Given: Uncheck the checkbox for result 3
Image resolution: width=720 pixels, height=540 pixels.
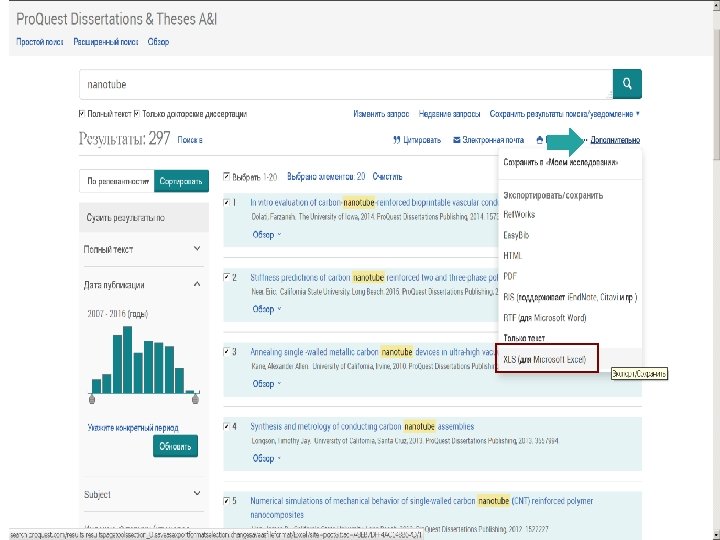Looking at the screenshot, I should pos(226,352).
